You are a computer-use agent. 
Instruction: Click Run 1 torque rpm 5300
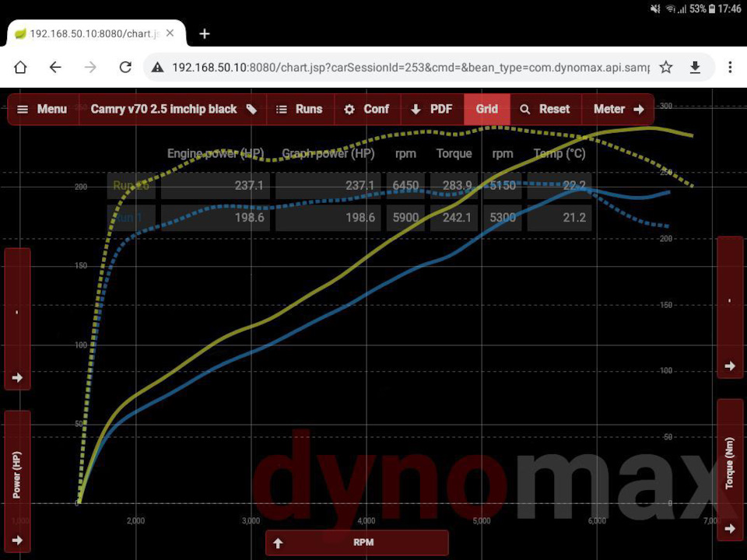pos(503,218)
